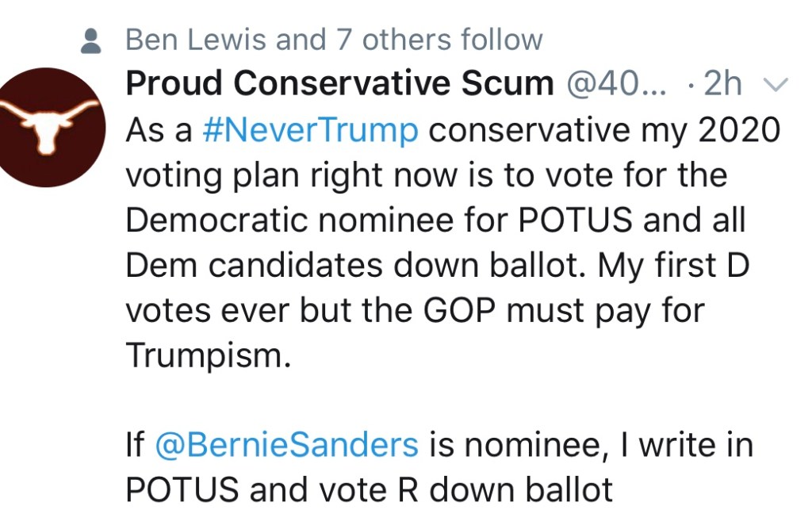This screenshot has height=514, width=812.
Task: Click the word 'Trumpism.' in the tweet
Action: point(209,355)
